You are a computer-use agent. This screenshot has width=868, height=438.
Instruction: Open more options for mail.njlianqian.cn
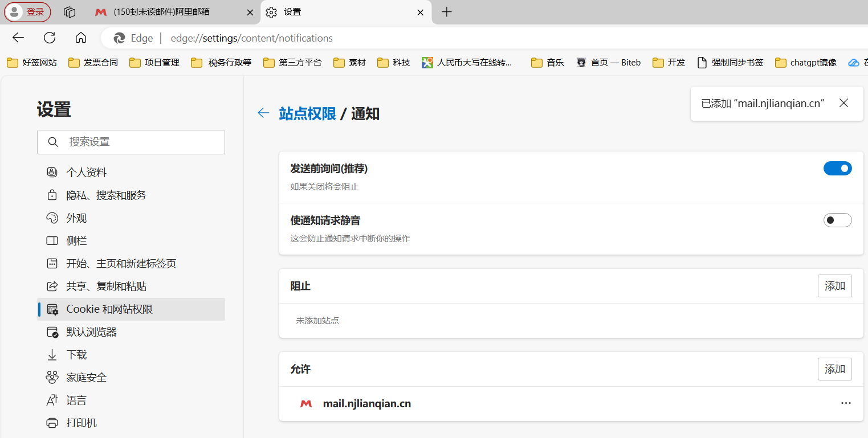point(846,403)
